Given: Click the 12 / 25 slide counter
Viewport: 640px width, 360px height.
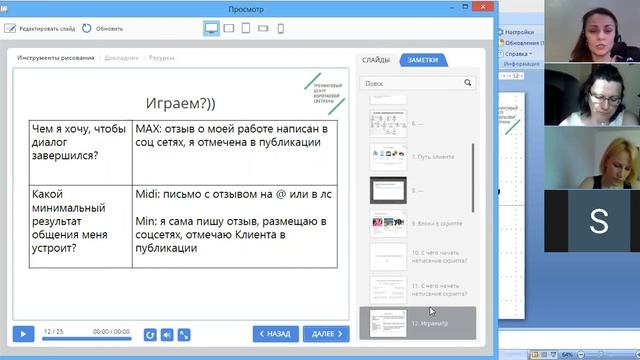Looking at the screenshot, I should 54,331.
